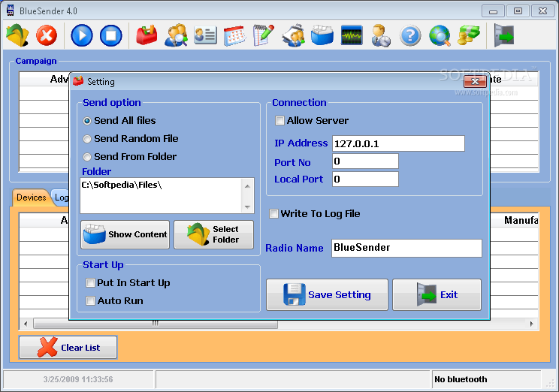Start campaign with blue play button
The width and height of the screenshot is (559, 392).
coord(82,35)
